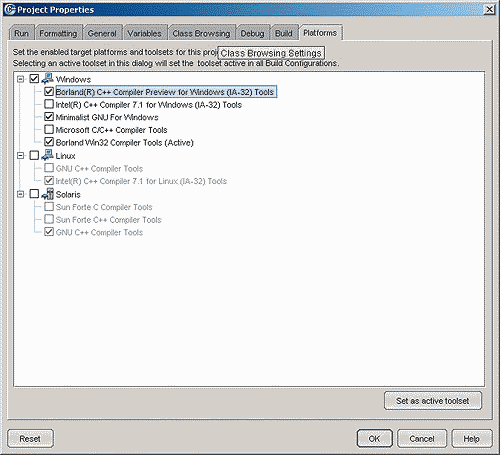
Task: Click the Reset button
Action: click(30, 439)
